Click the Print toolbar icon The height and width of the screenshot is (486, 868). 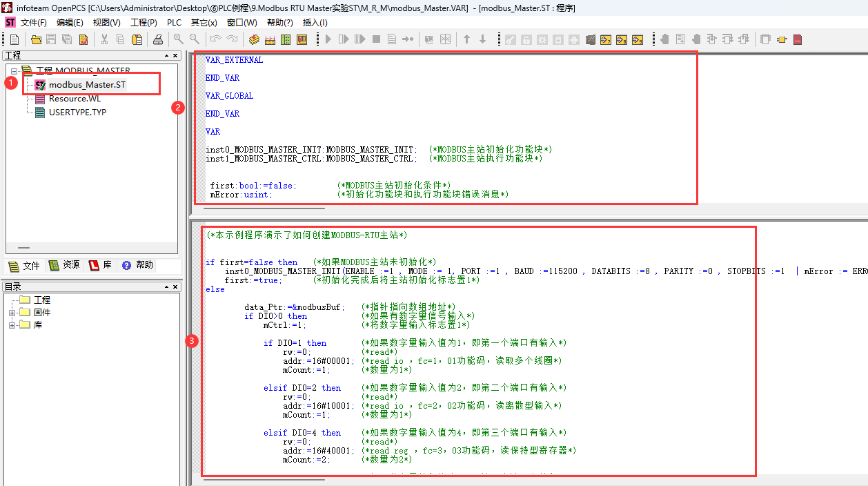click(x=157, y=39)
